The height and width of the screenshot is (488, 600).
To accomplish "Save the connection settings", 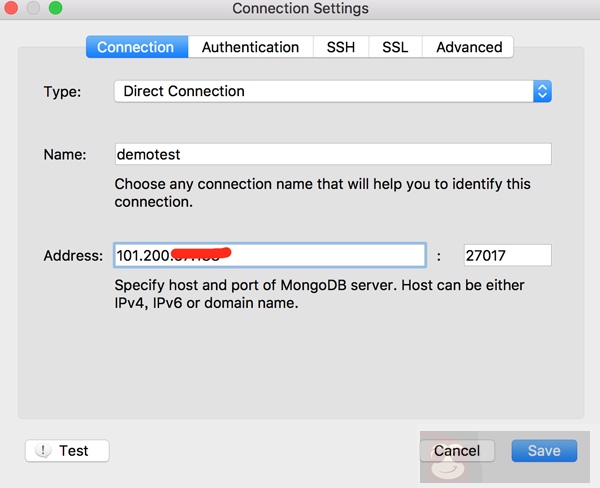I will coord(543,451).
